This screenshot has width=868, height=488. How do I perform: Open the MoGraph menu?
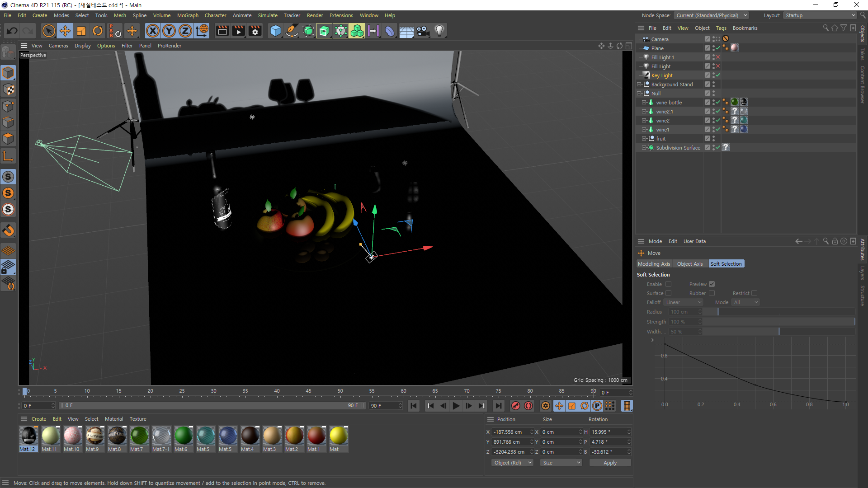coord(188,15)
